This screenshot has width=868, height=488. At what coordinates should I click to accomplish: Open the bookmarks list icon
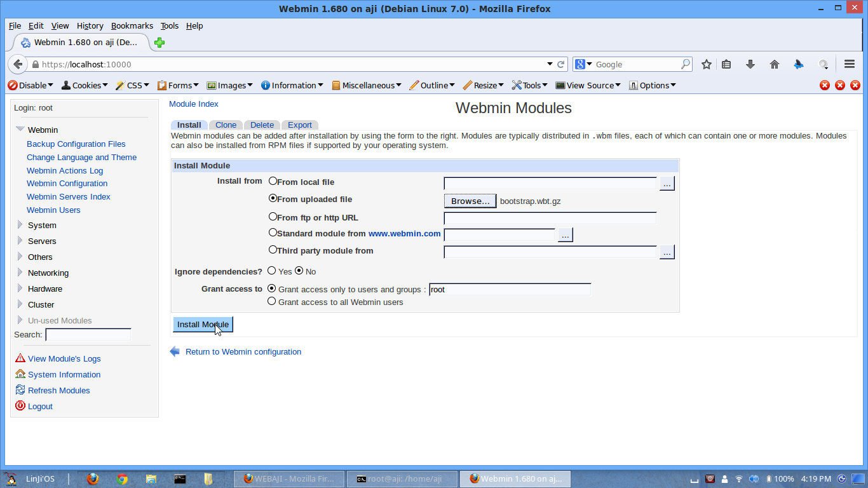coord(727,64)
